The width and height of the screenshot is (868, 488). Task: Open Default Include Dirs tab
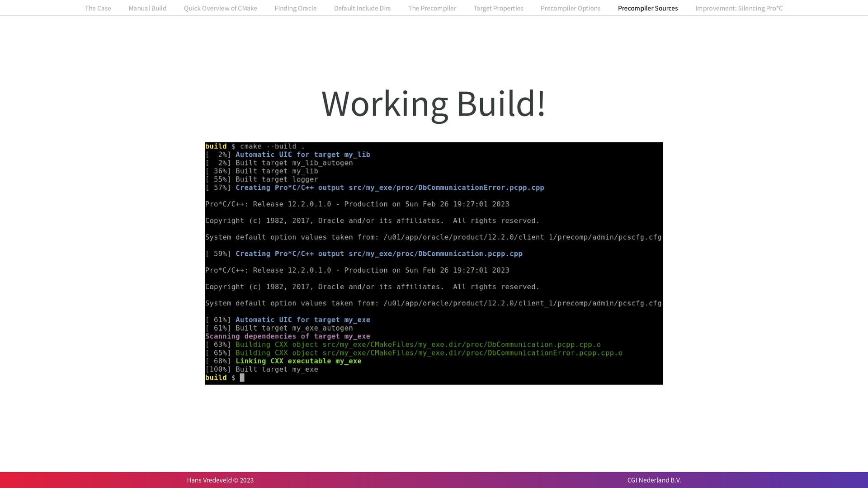click(362, 8)
